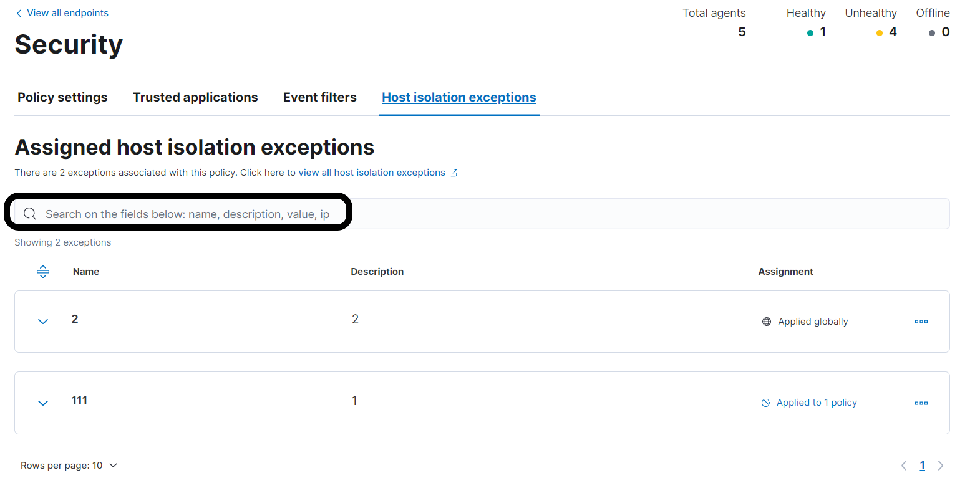Click the search magnifier icon
Viewport: 980px width, 478px height.
click(x=29, y=214)
